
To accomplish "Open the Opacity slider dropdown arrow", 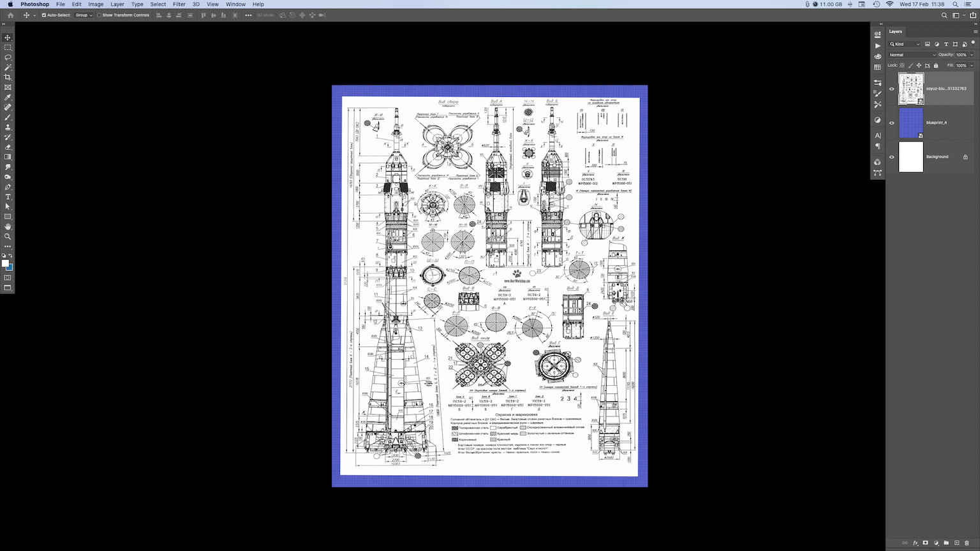I will click(972, 55).
